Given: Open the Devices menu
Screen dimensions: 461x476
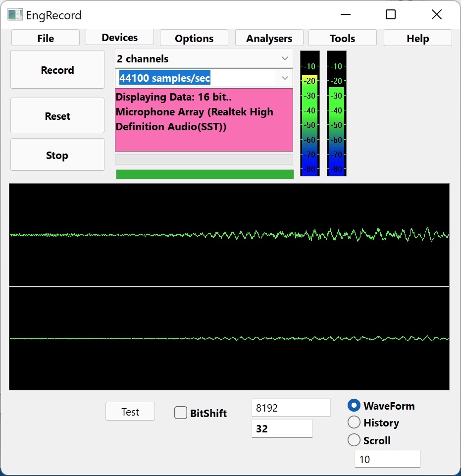Looking at the screenshot, I should click(119, 37).
